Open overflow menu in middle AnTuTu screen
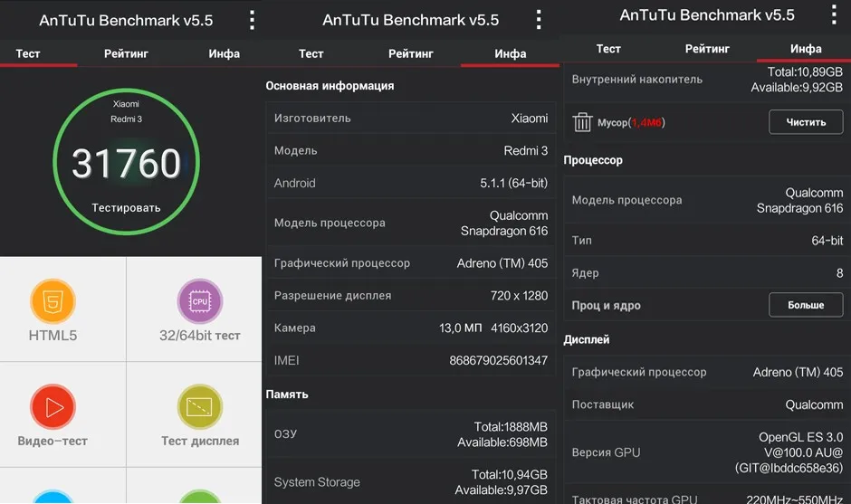 pos(539,20)
